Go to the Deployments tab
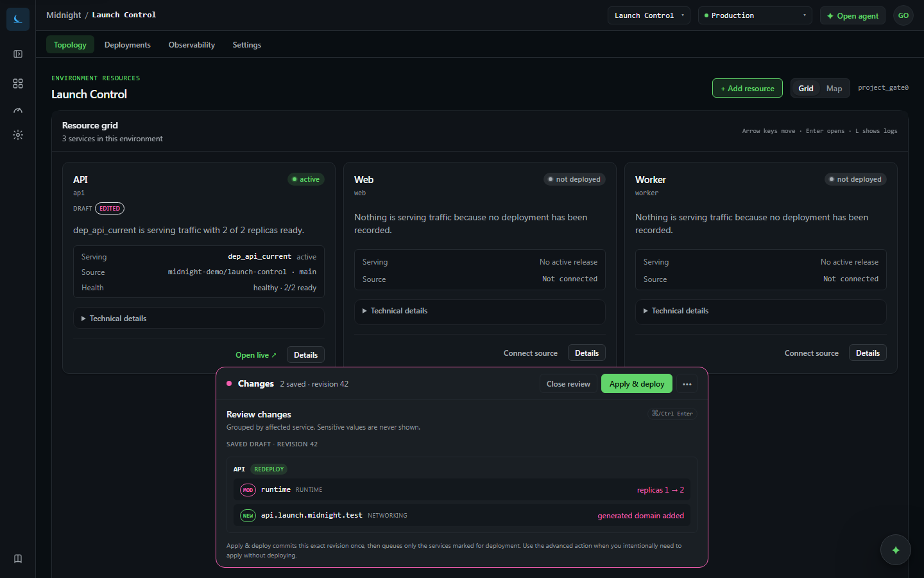The width and height of the screenshot is (924, 578). tap(128, 45)
